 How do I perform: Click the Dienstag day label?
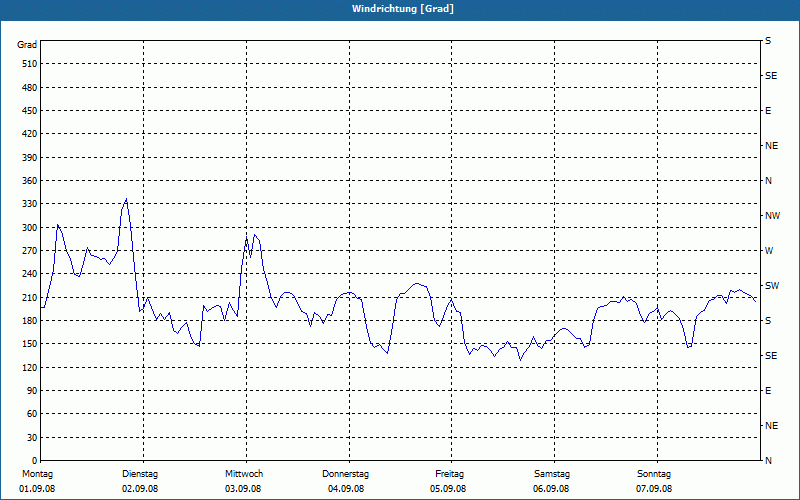(140, 474)
